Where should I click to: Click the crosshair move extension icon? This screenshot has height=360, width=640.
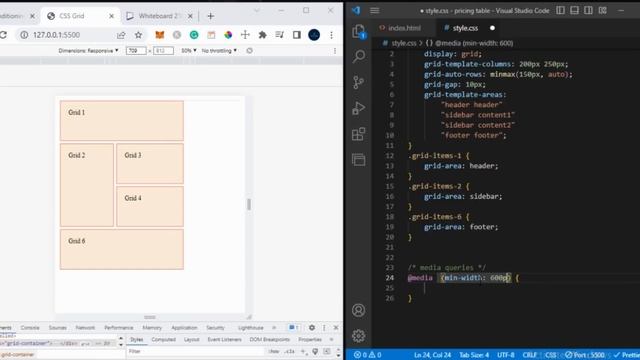(x=245, y=35)
